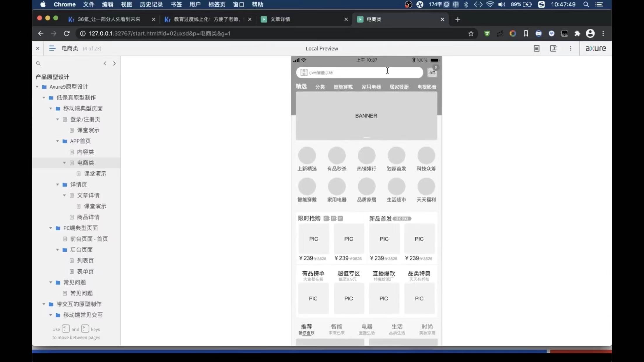Collapse the 低保真原型制作 folder
The image size is (644, 362).
pyautogui.click(x=44, y=98)
